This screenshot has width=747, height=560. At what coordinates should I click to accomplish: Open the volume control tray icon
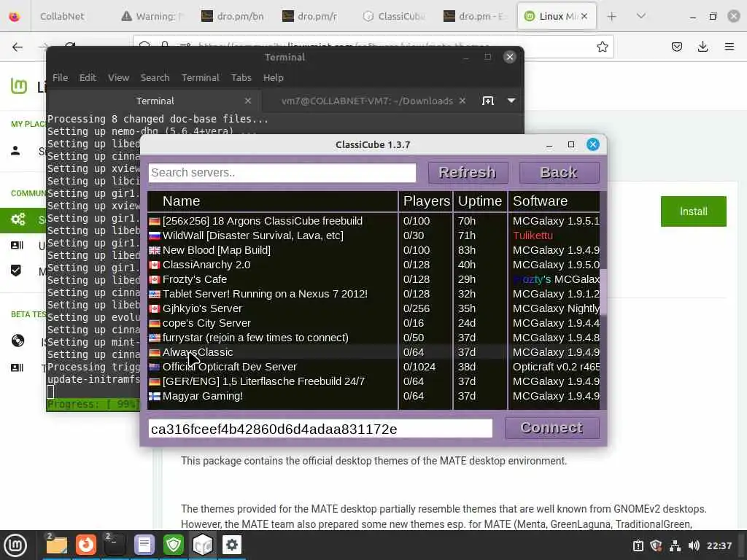tap(694, 545)
